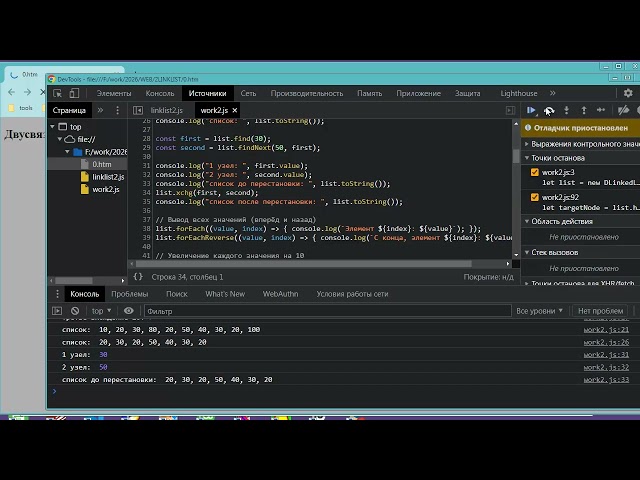Collapse the F:/work folder node

pos(67,152)
